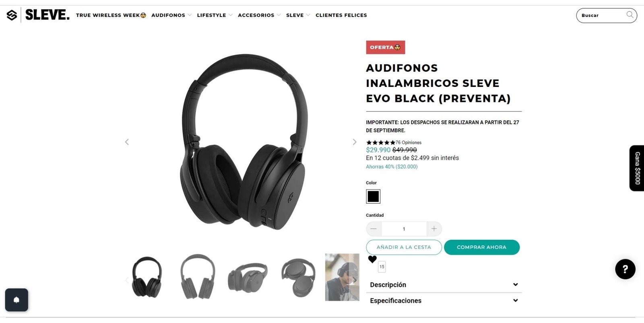
Task: Open the help question mark bubble
Action: pyautogui.click(x=625, y=269)
